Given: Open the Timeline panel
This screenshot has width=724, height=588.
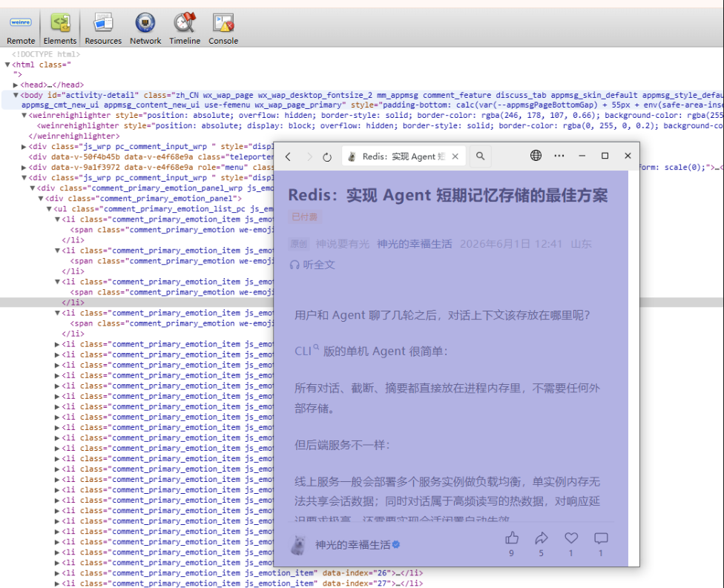Looking at the screenshot, I should pos(185,29).
